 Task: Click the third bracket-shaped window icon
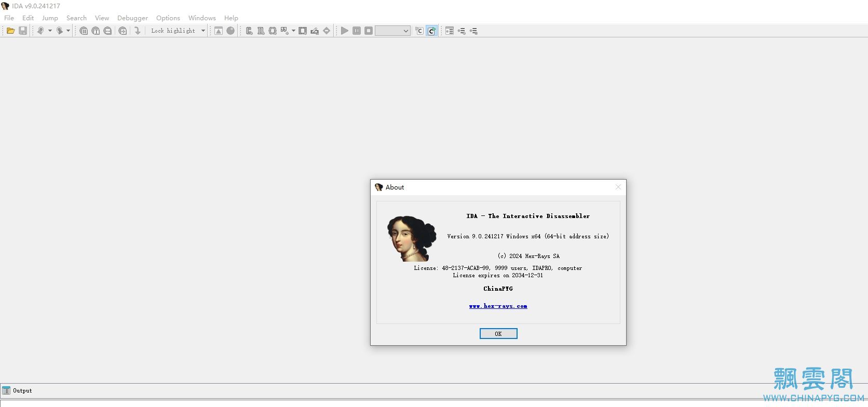tap(273, 31)
